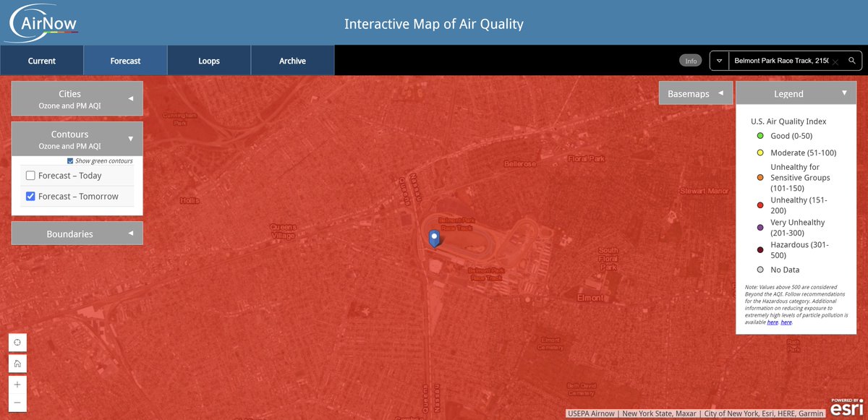This screenshot has height=420, width=868.
Task: Select the Good (0-50) green legend swatch
Action: pyautogui.click(x=759, y=136)
